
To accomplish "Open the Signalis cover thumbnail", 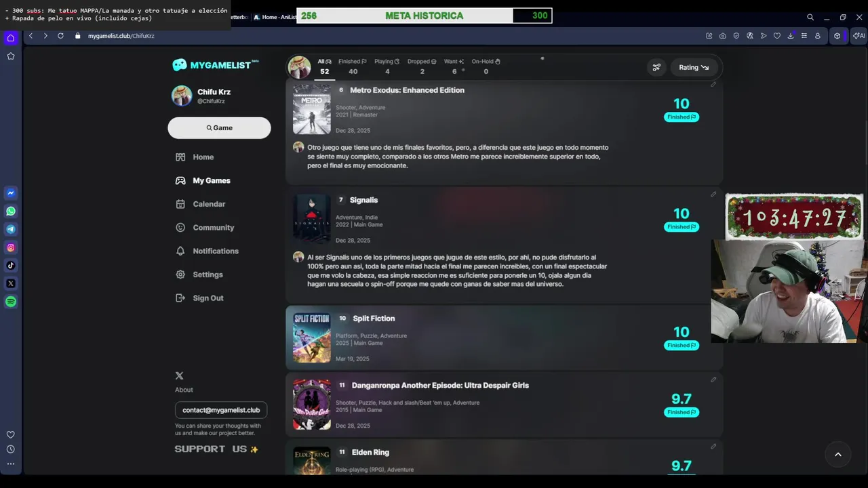I will pos(312,218).
